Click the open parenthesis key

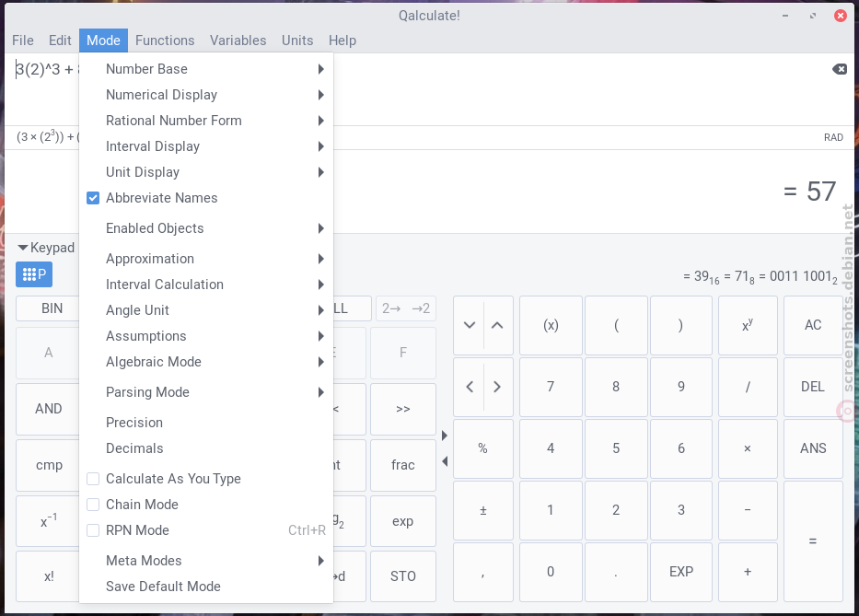pyautogui.click(x=616, y=325)
